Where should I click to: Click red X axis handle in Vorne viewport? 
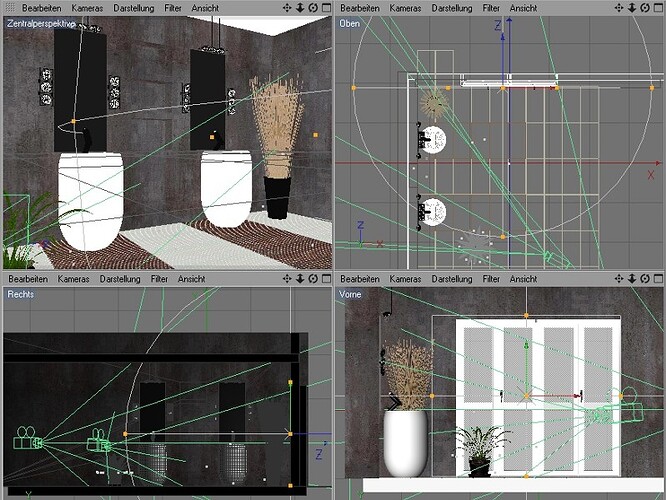click(578, 396)
